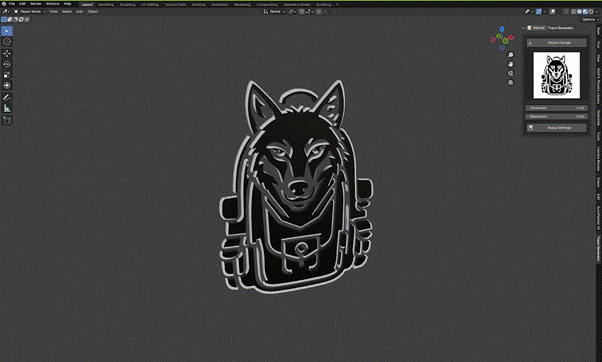This screenshot has height=362, width=602.
Task: Click the Trace Generator panel logo icon
Action: pos(529,28)
